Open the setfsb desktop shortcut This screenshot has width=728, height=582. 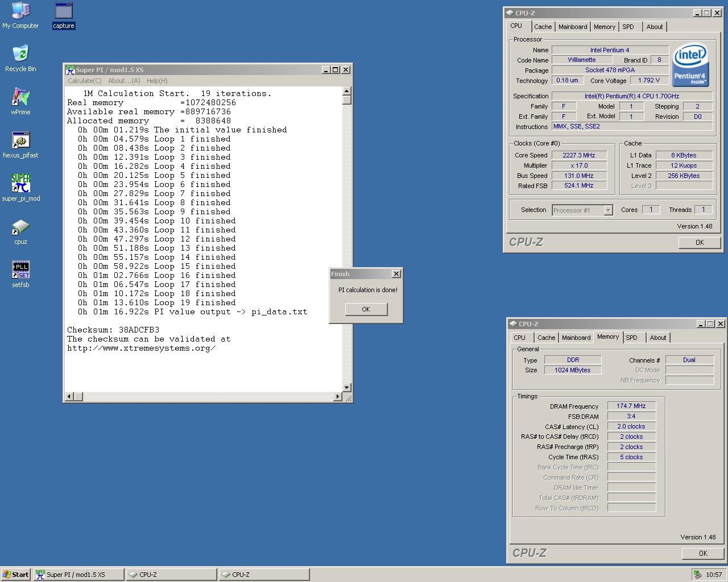tap(20, 275)
